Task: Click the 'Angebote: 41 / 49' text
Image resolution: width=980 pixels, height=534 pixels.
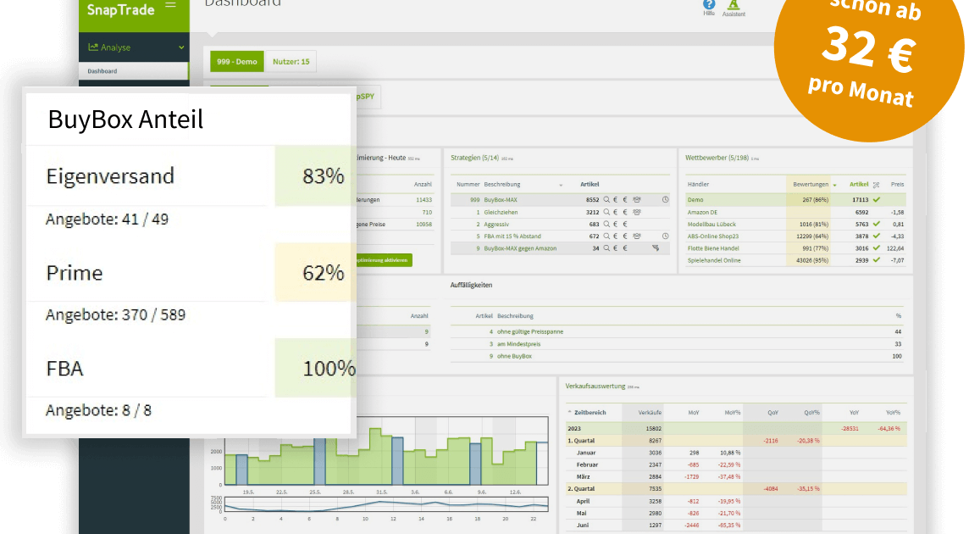Action: point(107,219)
